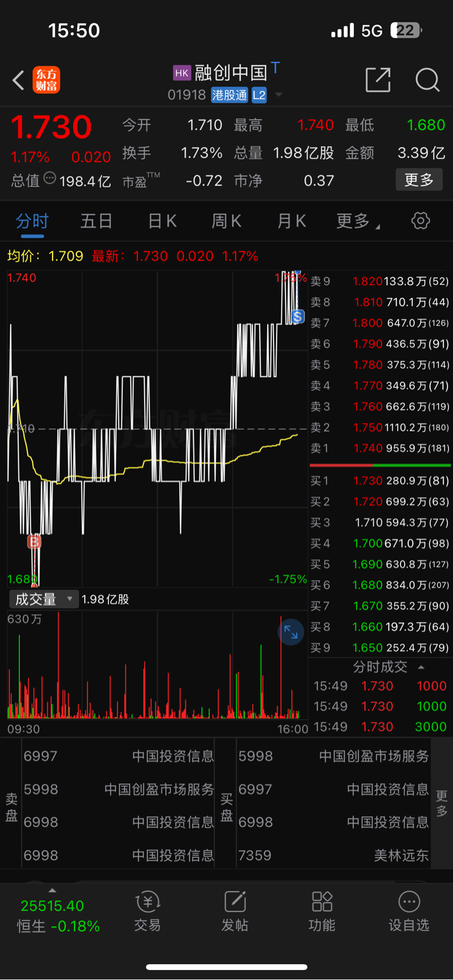
Task: Select 卖8 order row at 1.810
Action: click(x=380, y=302)
